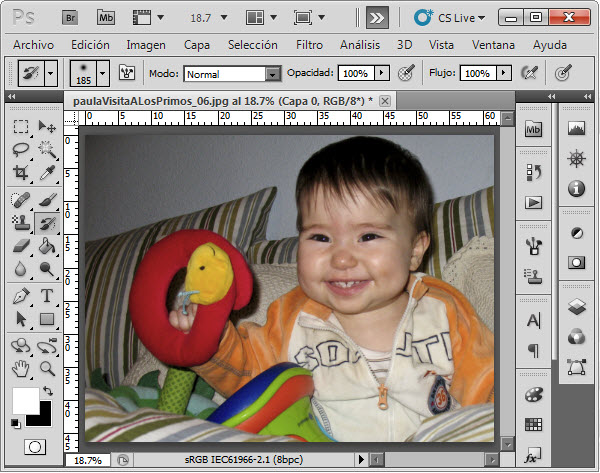The width and height of the screenshot is (600, 473).
Task: Select the Zoom tool
Action: click(x=47, y=369)
